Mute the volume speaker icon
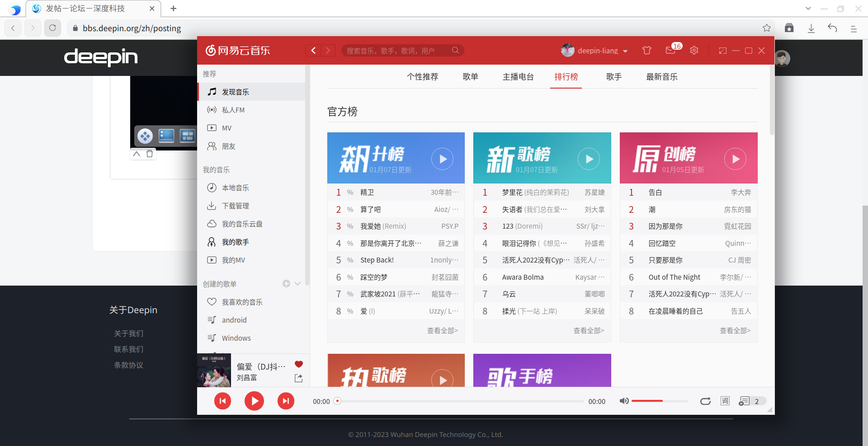This screenshot has width=868, height=446. click(x=624, y=401)
